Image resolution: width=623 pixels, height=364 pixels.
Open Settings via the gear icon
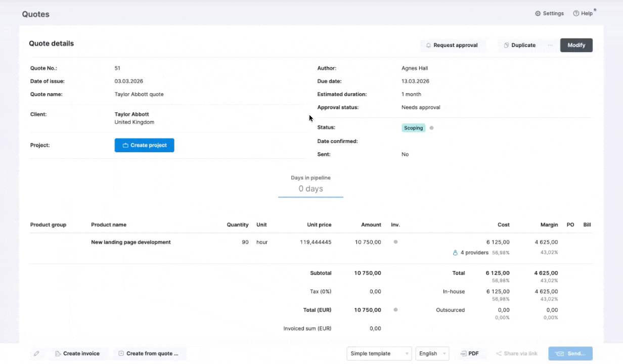[x=538, y=14]
